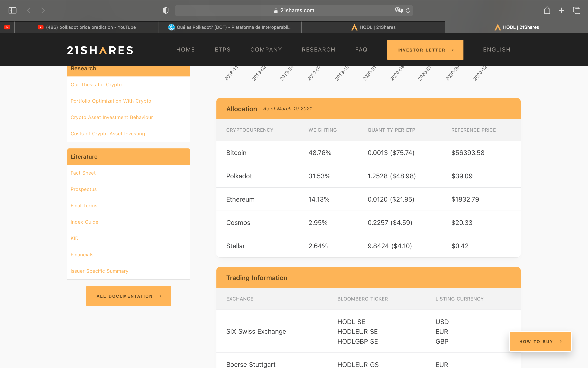
Task: Click the Literature section header
Action: [x=129, y=156]
